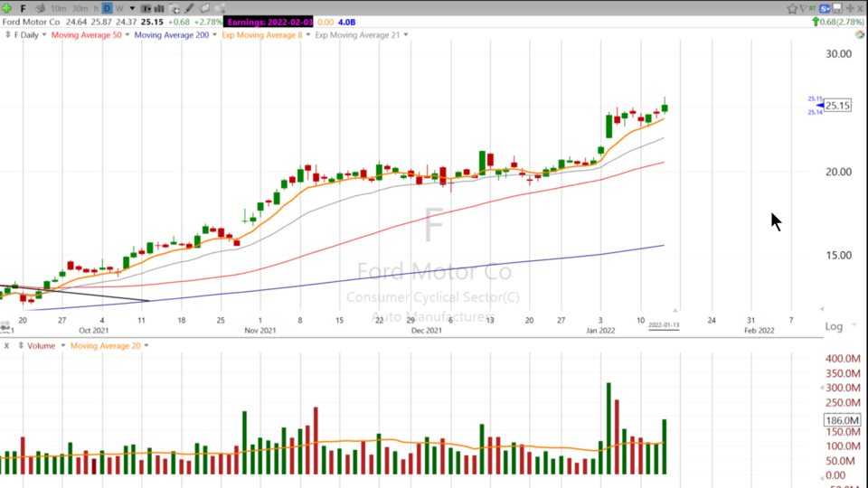The height and width of the screenshot is (488, 868).
Task: Click the favorite star icon
Action: click(x=792, y=8)
